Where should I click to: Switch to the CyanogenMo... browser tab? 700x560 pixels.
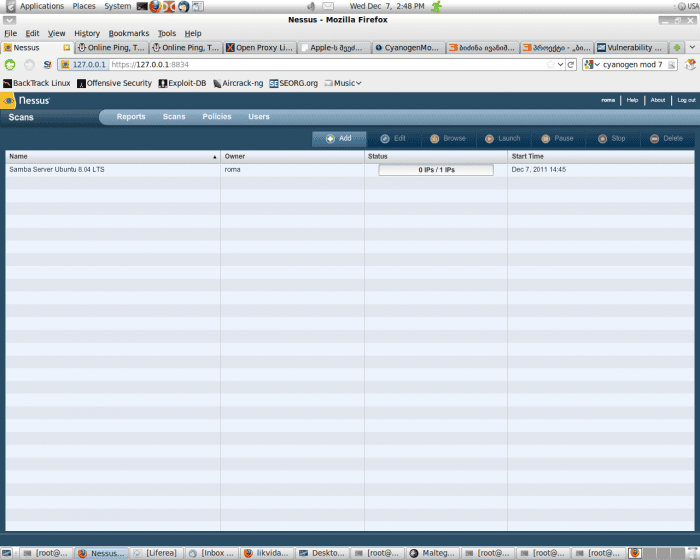[408, 48]
